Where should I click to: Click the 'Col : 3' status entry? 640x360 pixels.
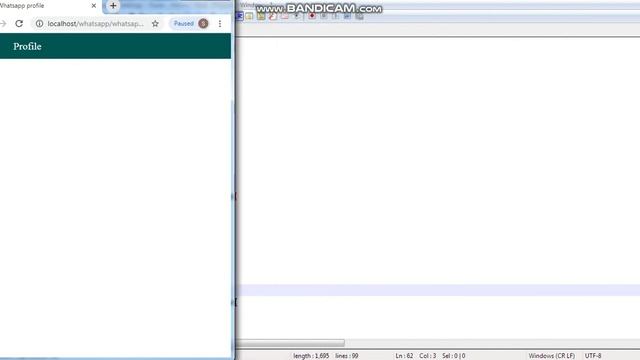[427, 356]
